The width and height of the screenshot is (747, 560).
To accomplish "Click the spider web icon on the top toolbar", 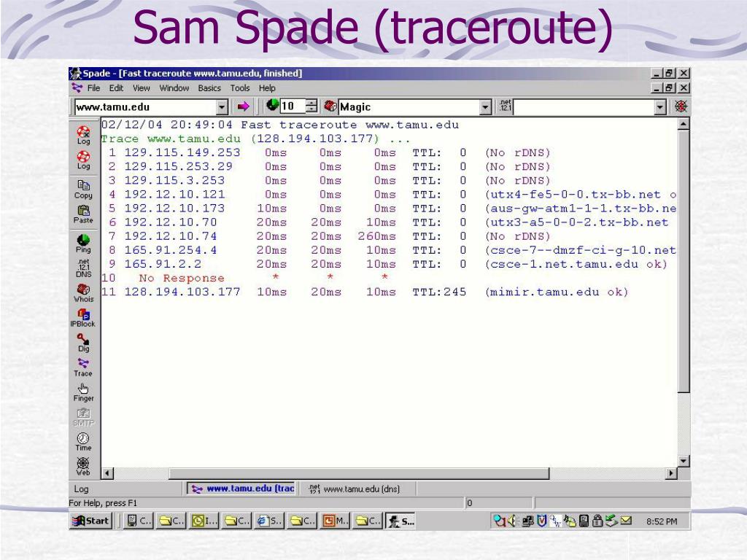I will click(681, 106).
